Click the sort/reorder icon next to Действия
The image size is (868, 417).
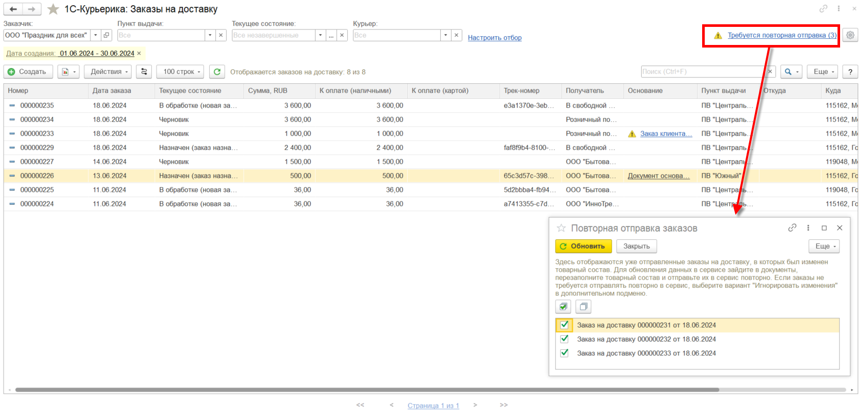tap(144, 72)
